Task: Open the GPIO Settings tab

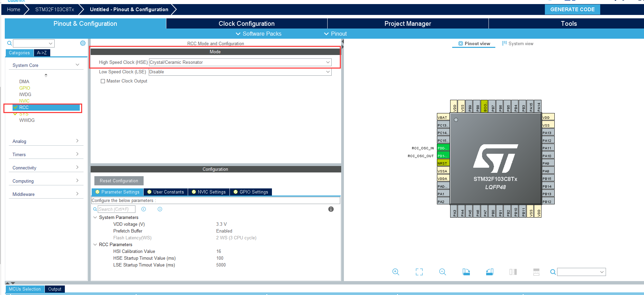Action: click(251, 192)
